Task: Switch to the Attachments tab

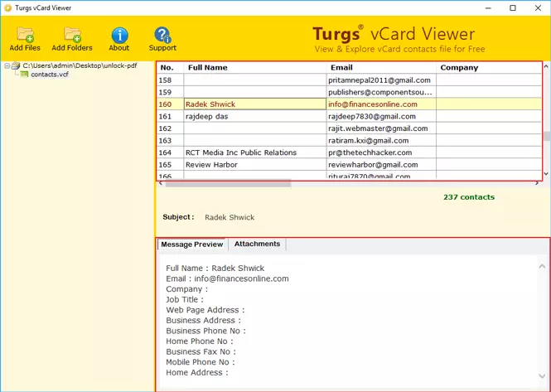Action: [258, 244]
